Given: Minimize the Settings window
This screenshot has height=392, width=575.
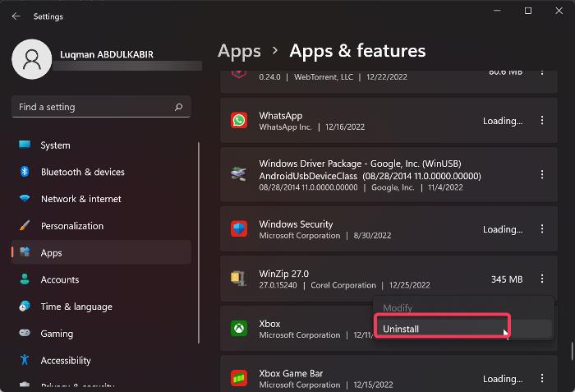Looking at the screenshot, I should click(x=497, y=11).
